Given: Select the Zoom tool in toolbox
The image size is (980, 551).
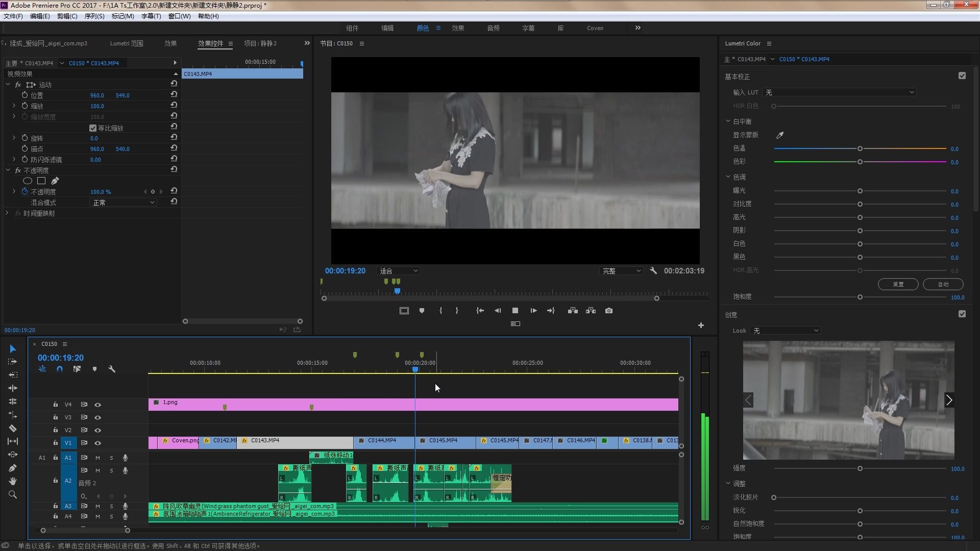Looking at the screenshot, I should tap(13, 494).
